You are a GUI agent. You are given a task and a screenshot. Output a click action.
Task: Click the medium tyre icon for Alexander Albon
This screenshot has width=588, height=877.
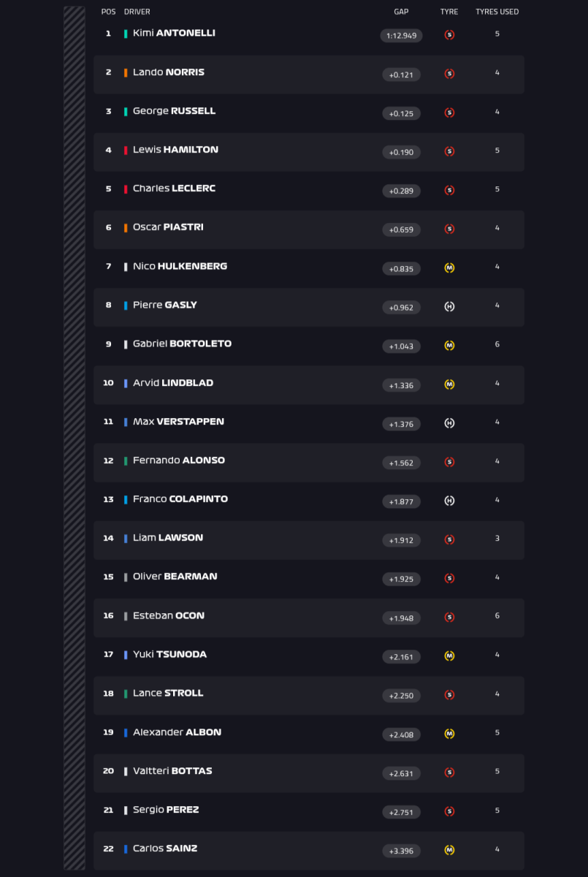pyautogui.click(x=449, y=734)
